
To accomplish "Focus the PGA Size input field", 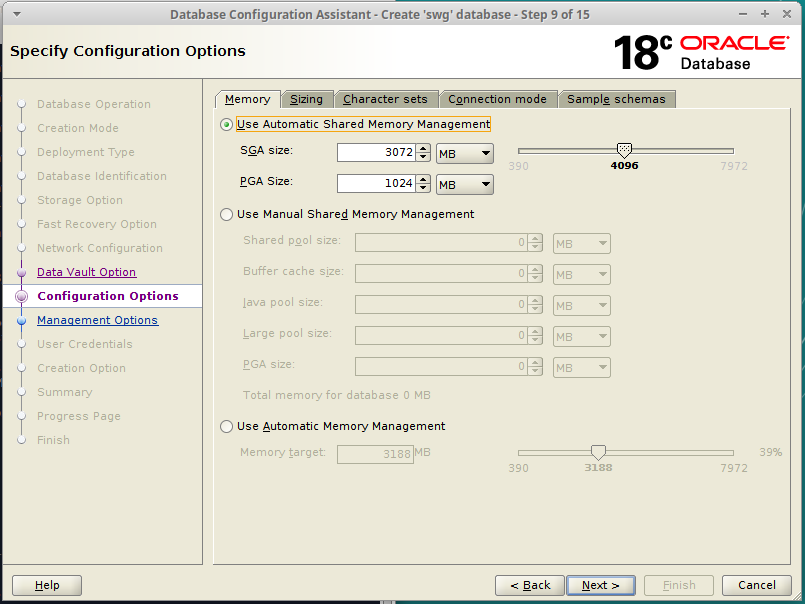I will pyautogui.click(x=376, y=183).
